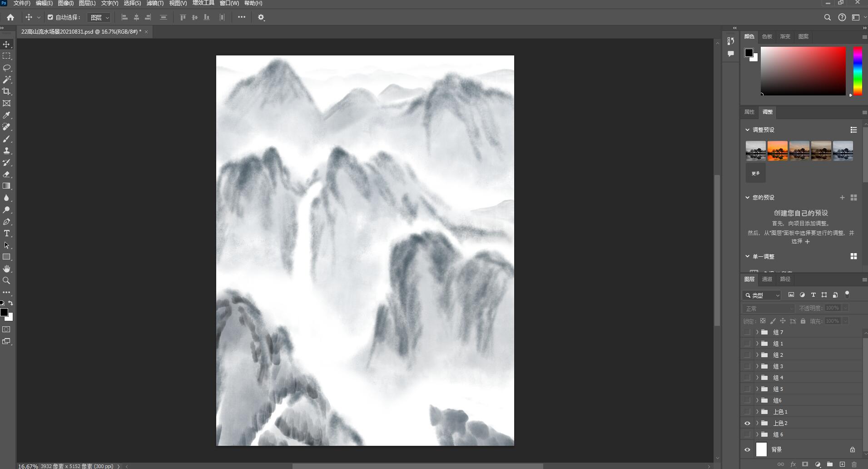
Task: Select the History Brush tool
Action: [x=6, y=163]
